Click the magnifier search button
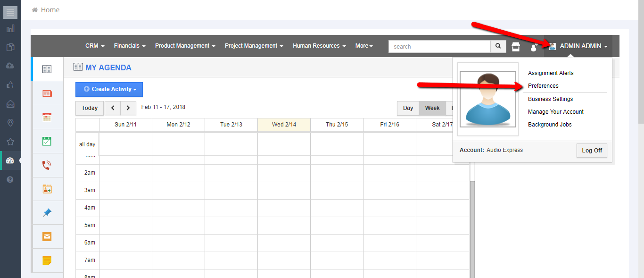 tap(498, 46)
